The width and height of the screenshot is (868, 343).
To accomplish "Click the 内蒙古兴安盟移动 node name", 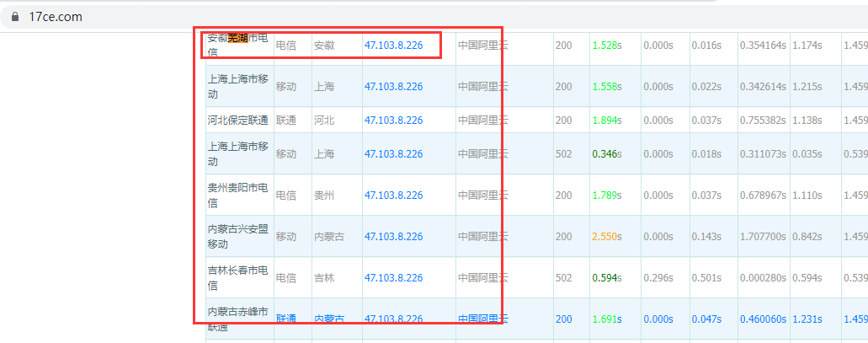I will [238, 237].
